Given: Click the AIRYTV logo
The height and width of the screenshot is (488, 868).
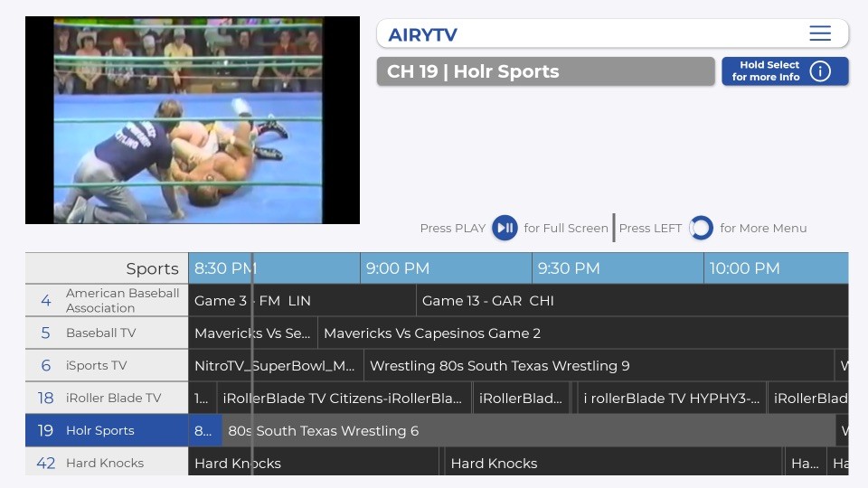Looking at the screenshot, I should coord(422,34).
